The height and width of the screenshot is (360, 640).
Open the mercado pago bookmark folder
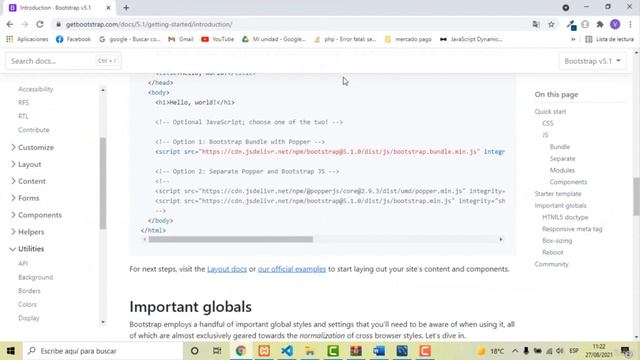408,39
